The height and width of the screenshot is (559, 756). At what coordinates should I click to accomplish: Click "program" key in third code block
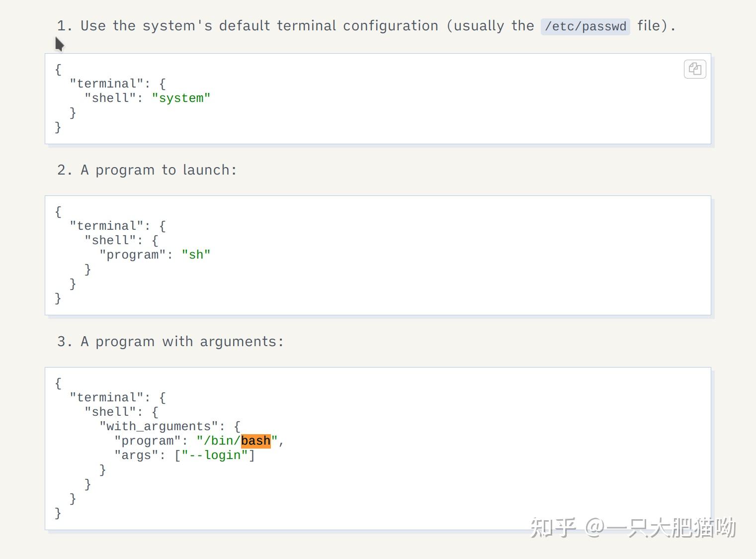pos(147,441)
